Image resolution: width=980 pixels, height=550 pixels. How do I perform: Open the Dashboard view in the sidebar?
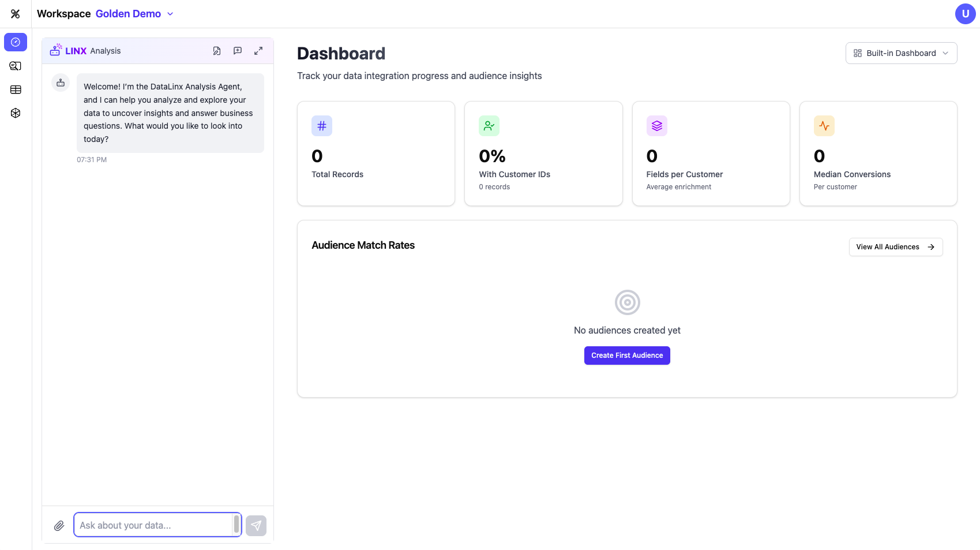[x=16, y=42]
